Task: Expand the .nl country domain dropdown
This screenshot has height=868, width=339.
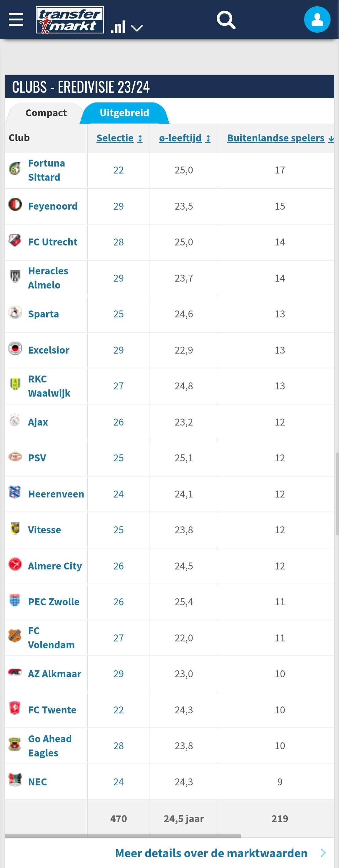Action: pyautogui.click(x=127, y=27)
